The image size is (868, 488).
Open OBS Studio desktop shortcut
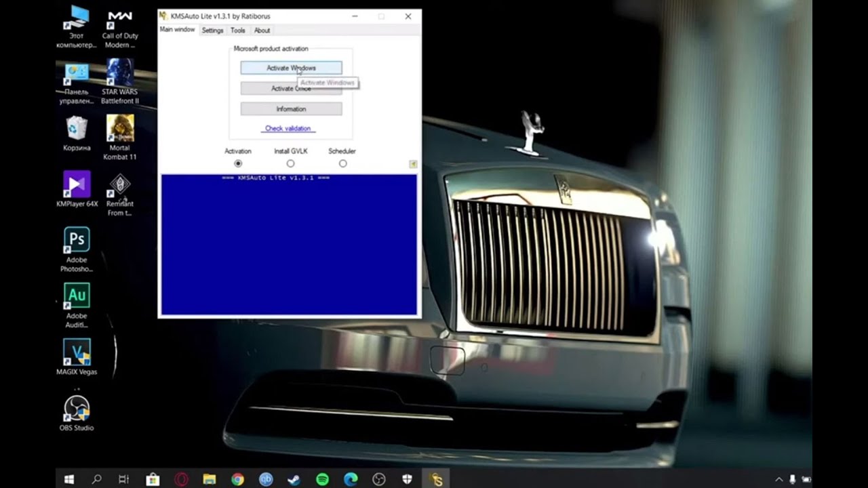pos(77,413)
